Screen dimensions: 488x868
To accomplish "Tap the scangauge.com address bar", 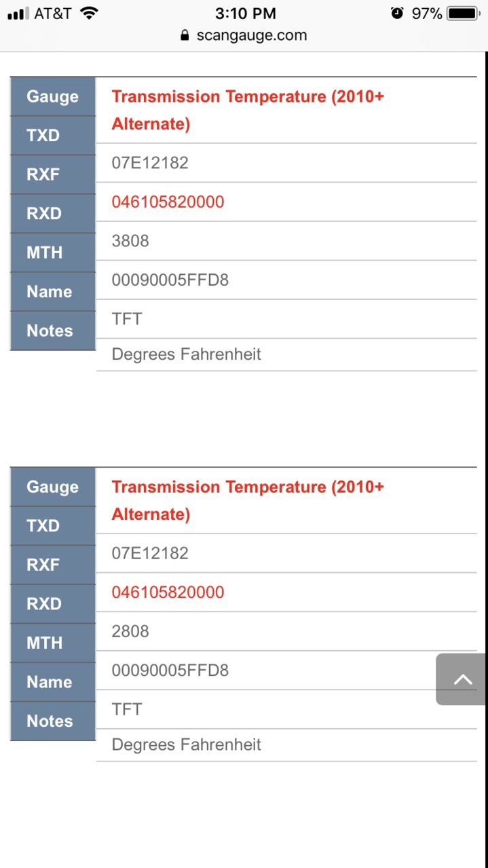I will click(x=244, y=35).
